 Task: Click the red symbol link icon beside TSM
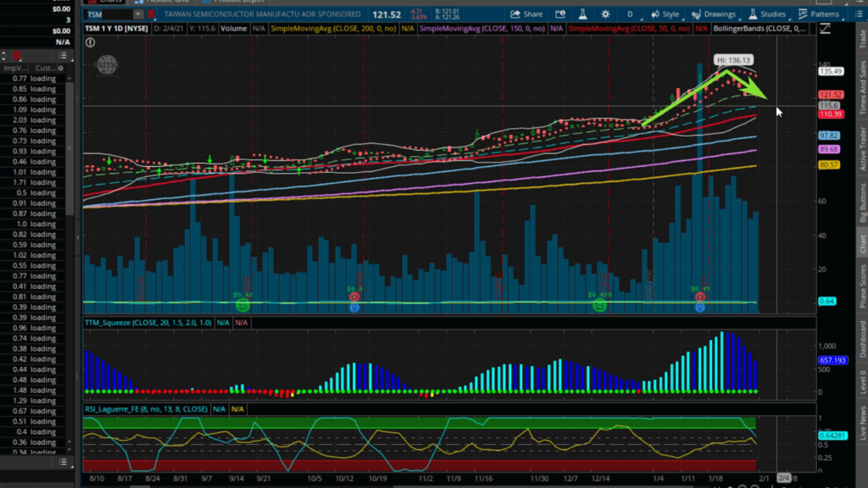tap(151, 14)
